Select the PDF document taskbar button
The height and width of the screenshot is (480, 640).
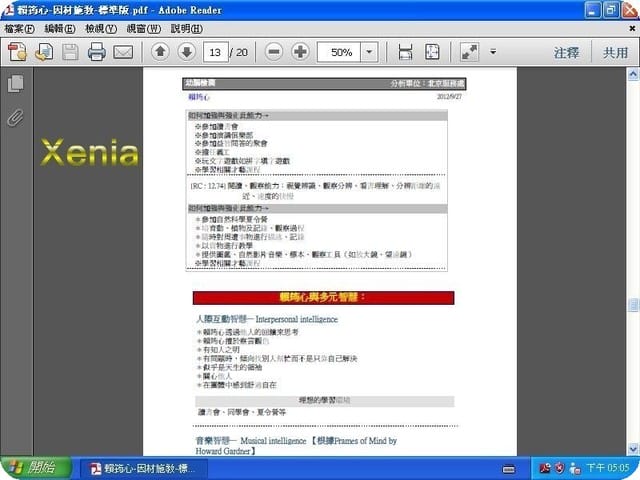point(143,469)
